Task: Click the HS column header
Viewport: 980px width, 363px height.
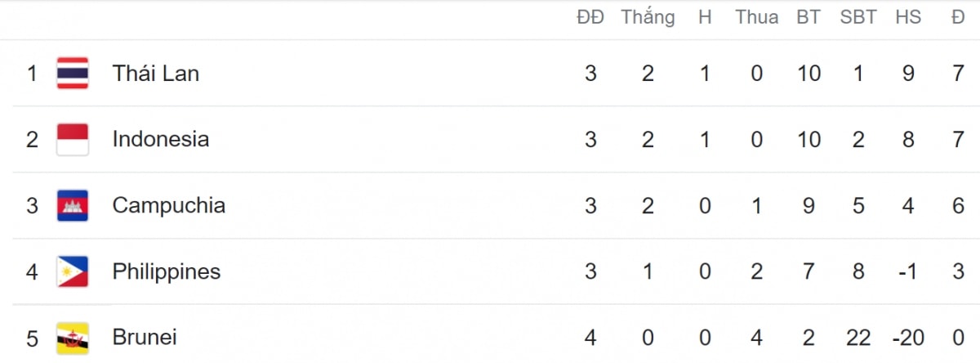Action: coord(908,17)
